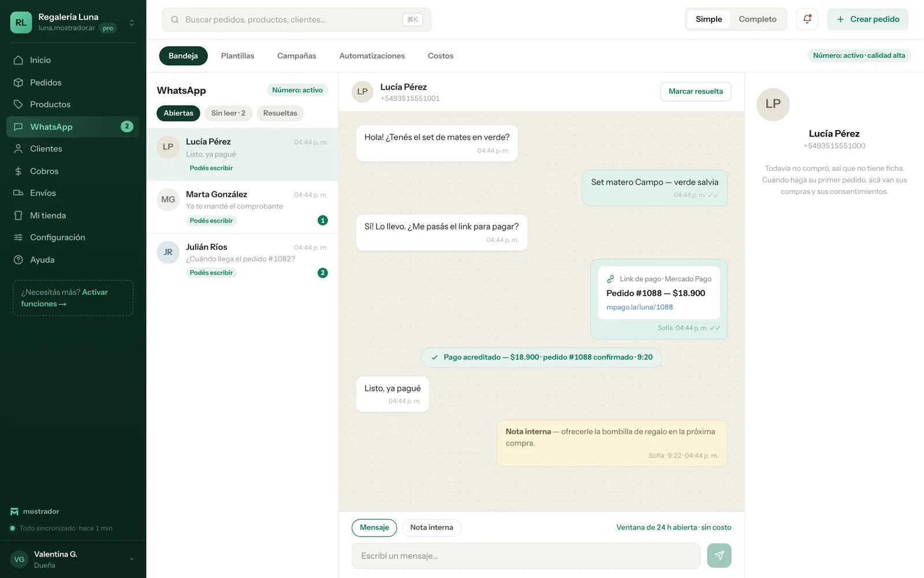Click the Envíos truck icon
This screenshot has height=578, width=924.
coord(18,193)
